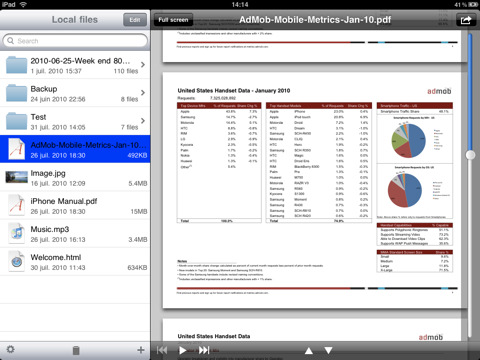Select the iPhone Manual.pdf file
480x360 pixels.
(75, 205)
